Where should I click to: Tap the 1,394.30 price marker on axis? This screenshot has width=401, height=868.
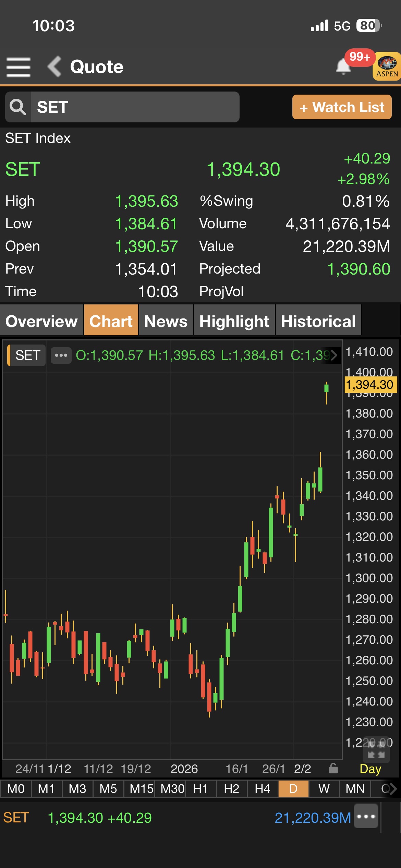click(369, 385)
